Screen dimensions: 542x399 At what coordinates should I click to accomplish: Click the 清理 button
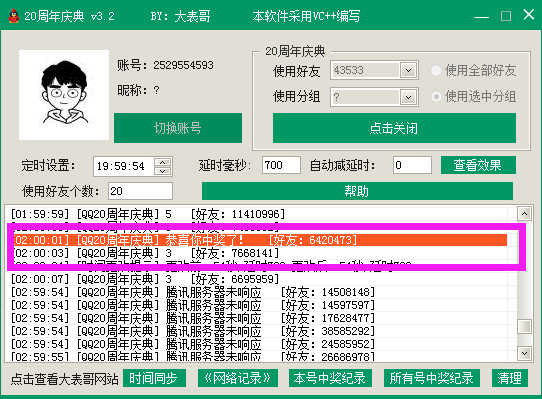pyautogui.click(x=510, y=378)
